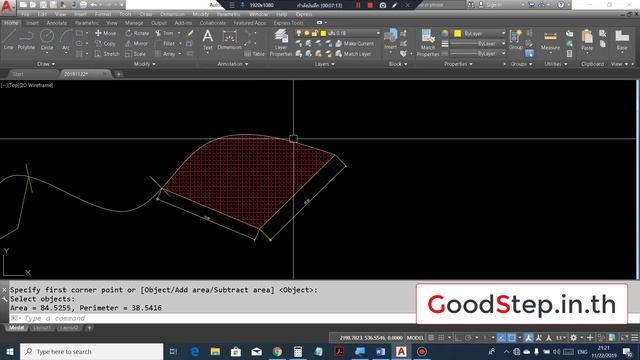Switch to the Manage ribbon tab
640x360 pixels.
point(134,23)
